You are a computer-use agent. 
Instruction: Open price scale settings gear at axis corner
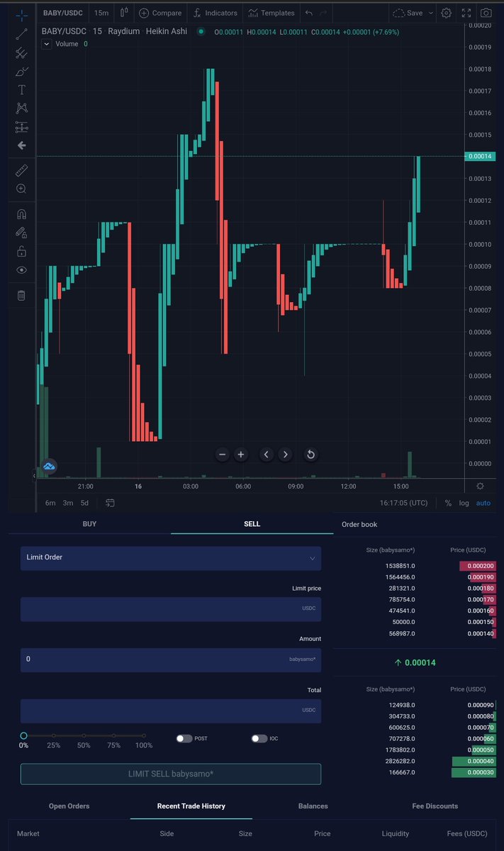(480, 486)
